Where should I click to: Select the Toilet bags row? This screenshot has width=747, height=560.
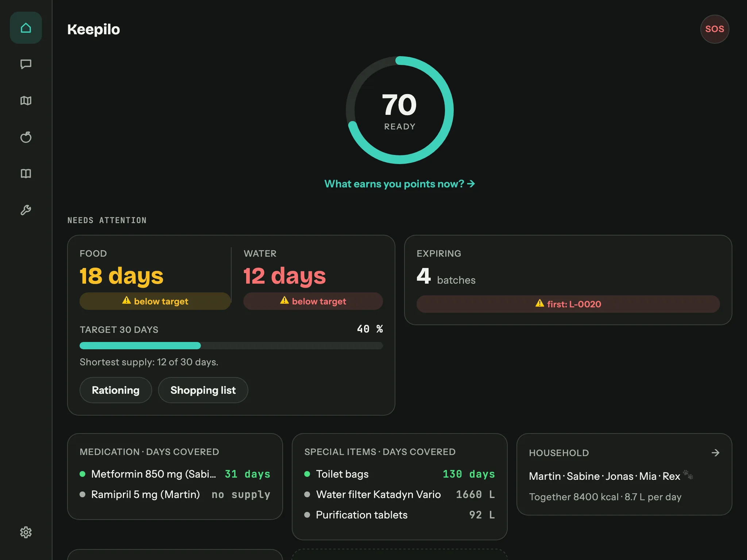click(x=400, y=474)
